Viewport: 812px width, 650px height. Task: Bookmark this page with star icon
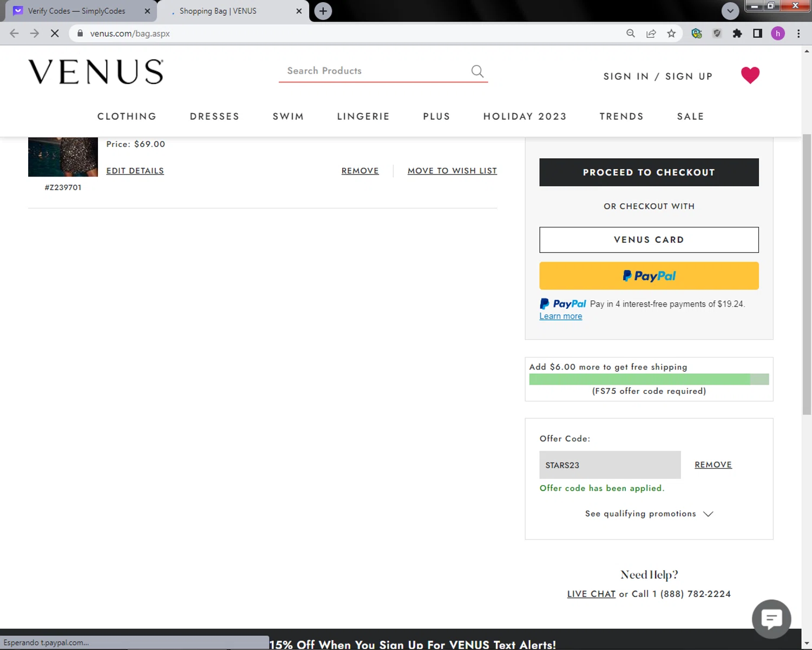click(x=671, y=34)
